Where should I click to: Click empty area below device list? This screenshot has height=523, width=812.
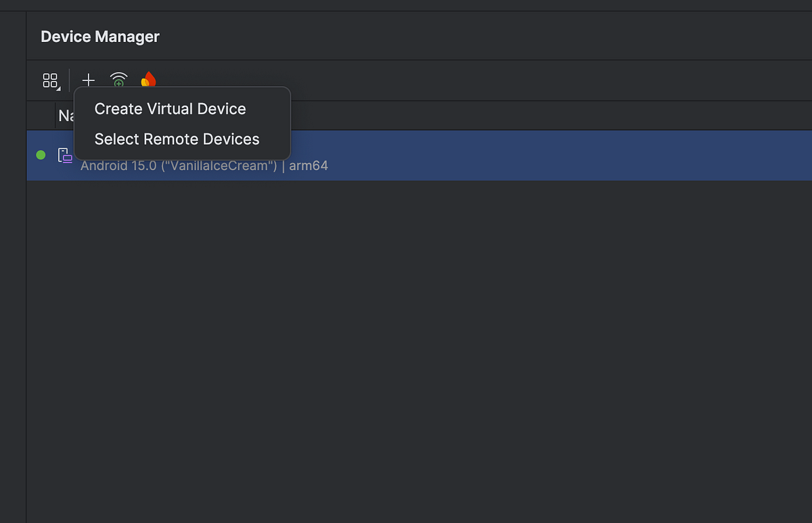[x=406, y=338]
